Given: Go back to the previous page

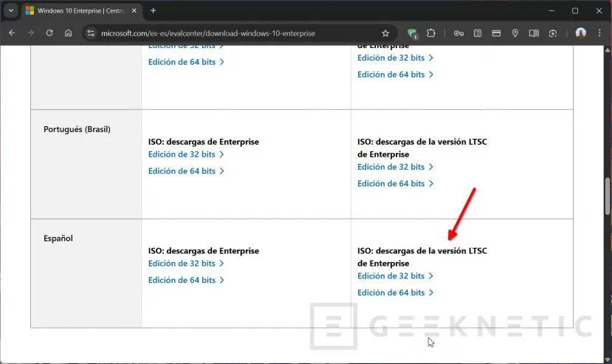Looking at the screenshot, I should pyautogui.click(x=12, y=33).
